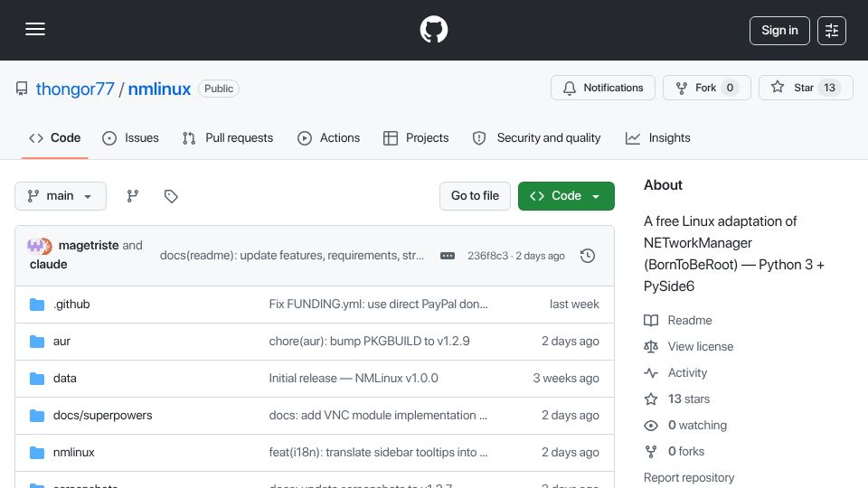Click the data folder icon
This screenshot has height=488, width=868.
37,379
